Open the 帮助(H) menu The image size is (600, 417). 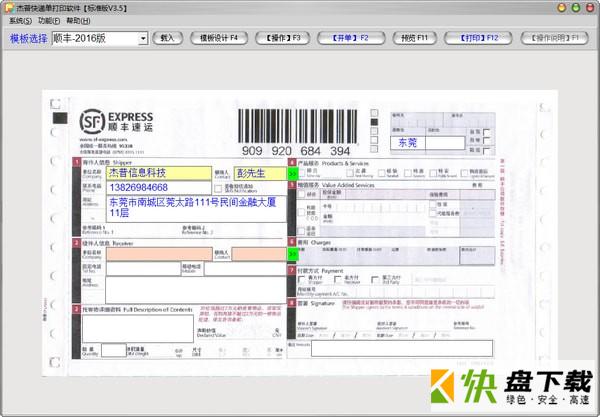tap(78, 21)
